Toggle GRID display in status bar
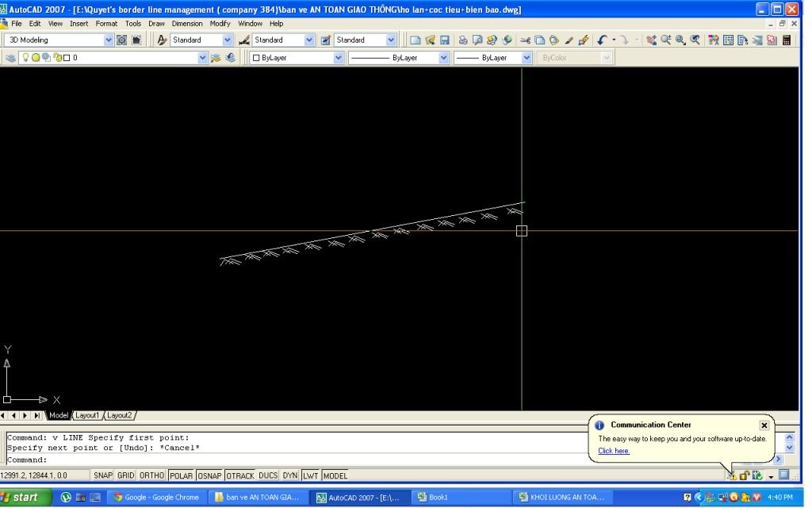The height and width of the screenshot is (508, 812). [x=125, y=475]
